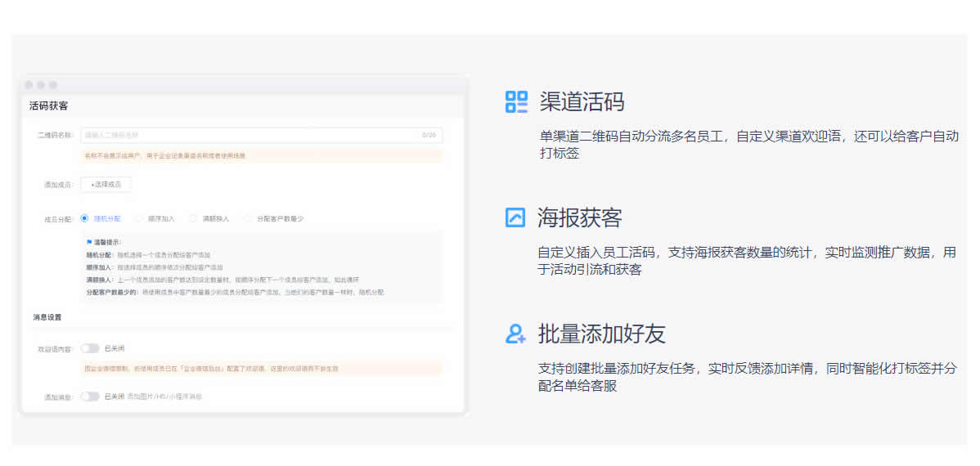Click the 批量添加好友 add-user icon

[x=515, y=334]
